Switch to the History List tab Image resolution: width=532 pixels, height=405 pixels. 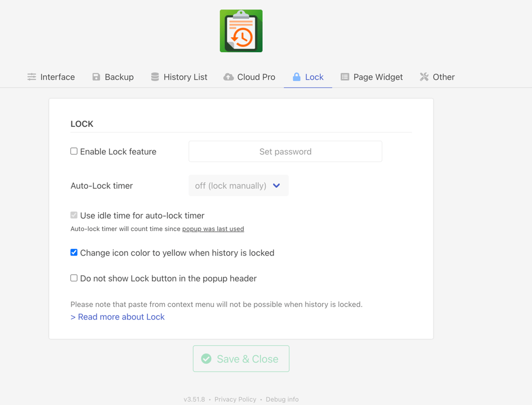point(179,77)
